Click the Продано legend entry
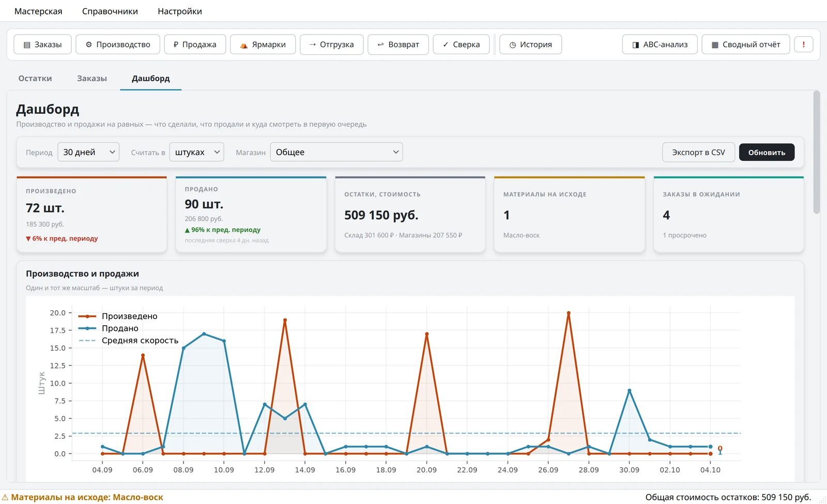This screenshot has width=827, height=504. click(109, 328)
